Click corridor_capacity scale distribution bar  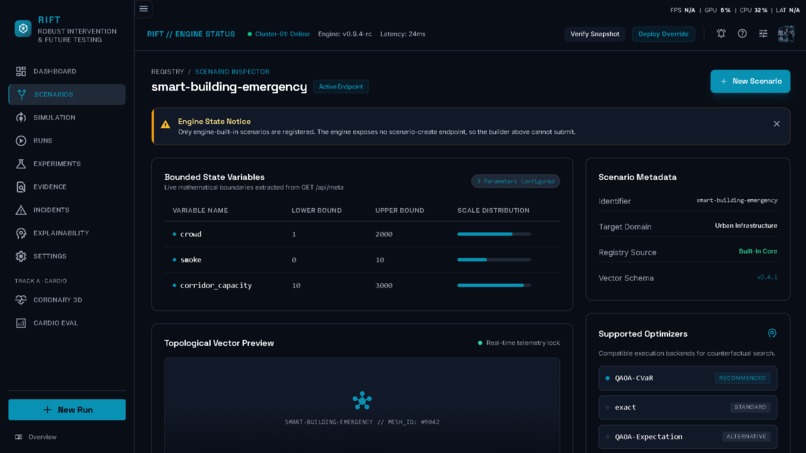click(x=494, y=285)
